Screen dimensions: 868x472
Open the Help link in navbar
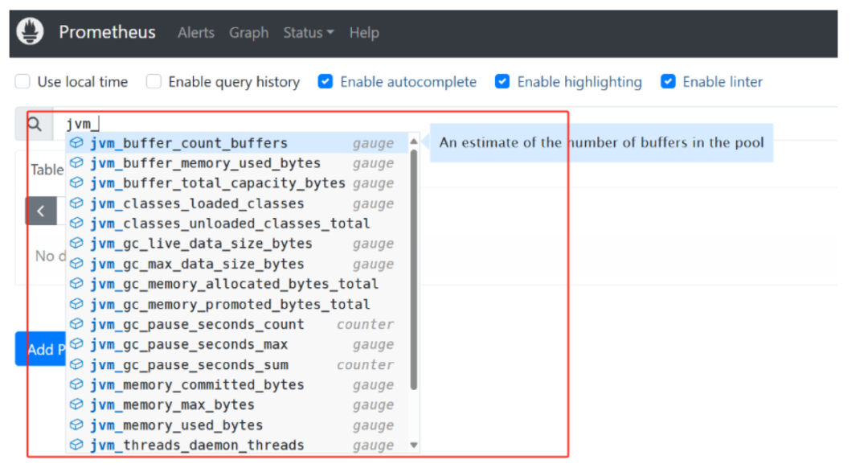click(364, 33)
